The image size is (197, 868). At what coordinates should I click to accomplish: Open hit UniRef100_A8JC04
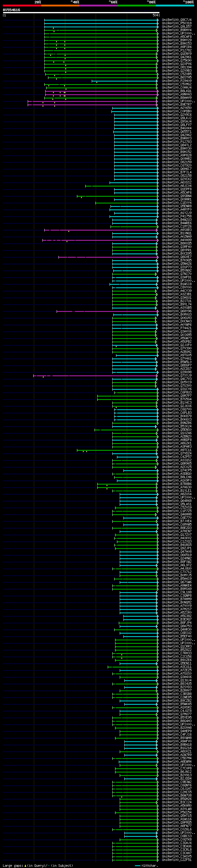point(176,186)
